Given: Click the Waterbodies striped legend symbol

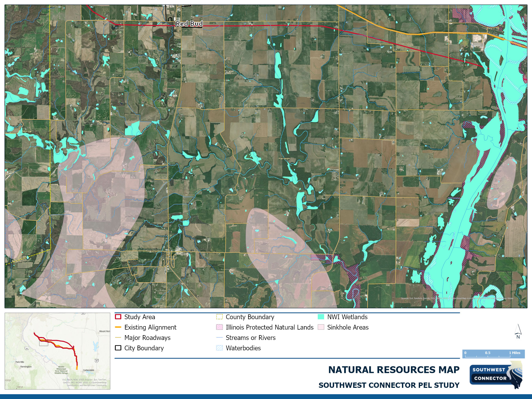Looking at the screenshot, I should 219,348.
